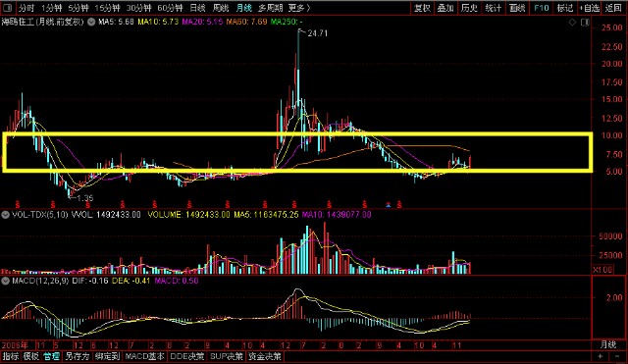
Task: Click the blue marker icon below the candles
Action: (x=389, y=205)
